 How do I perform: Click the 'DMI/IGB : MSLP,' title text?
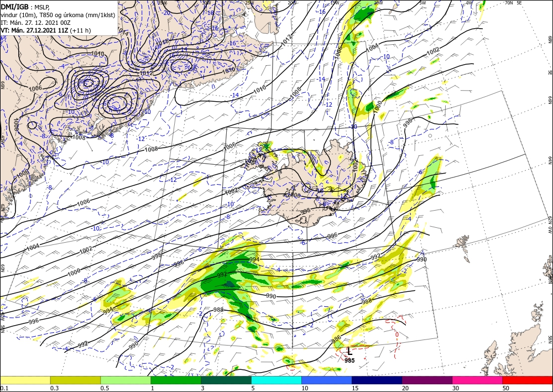25,6
